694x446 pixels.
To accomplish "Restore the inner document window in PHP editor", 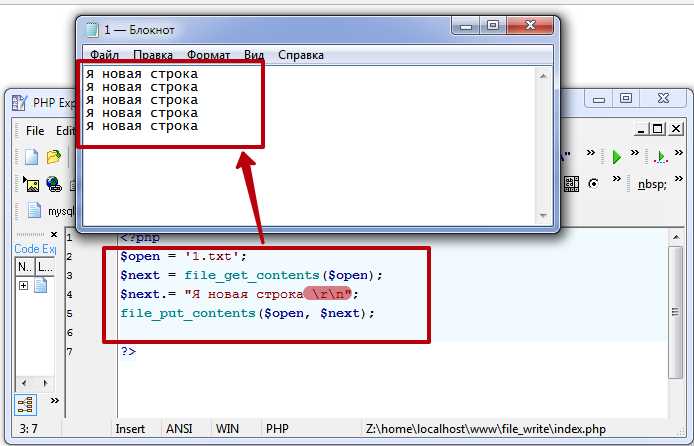I will tap(658, 129).
